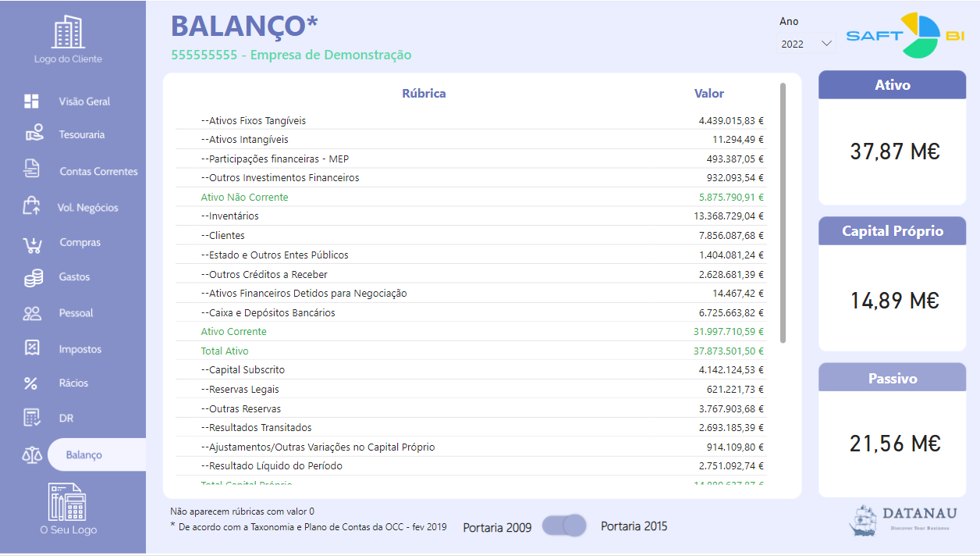Open Compras using the shopping cart icon

32,244
